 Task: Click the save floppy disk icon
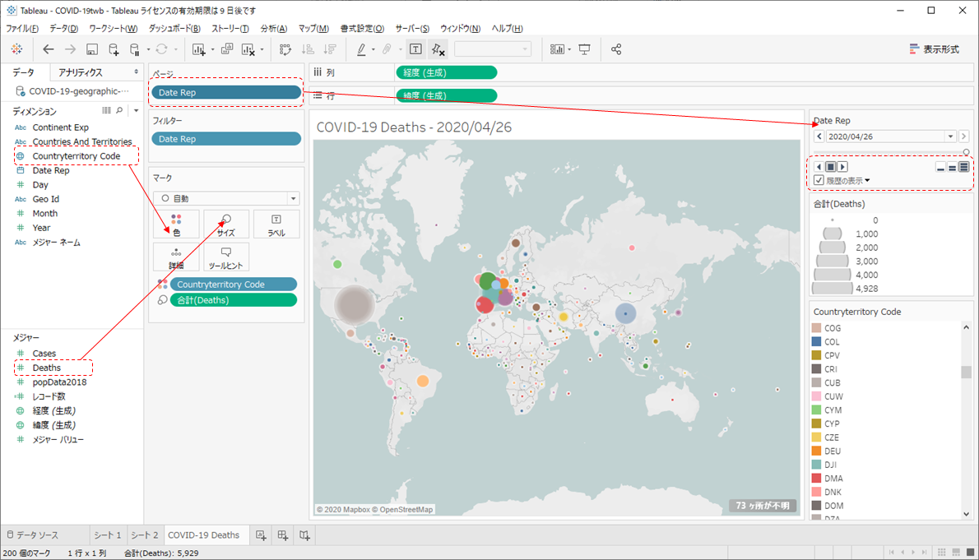point(92,49)
